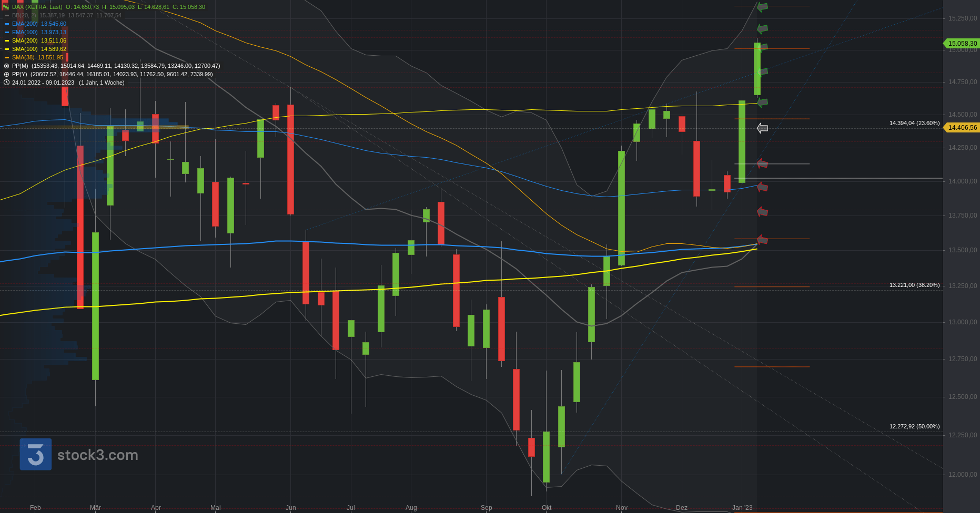Select the SMA(100) legend entry
Viewport: 980px width, 513px height.
(x=39, y=49)
